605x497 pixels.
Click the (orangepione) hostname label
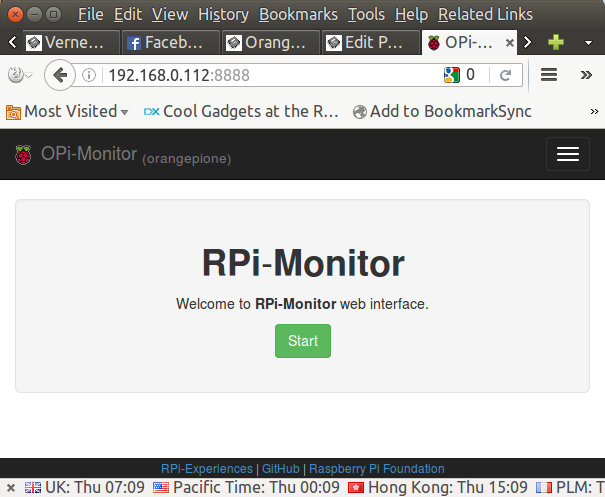[187, 159]
